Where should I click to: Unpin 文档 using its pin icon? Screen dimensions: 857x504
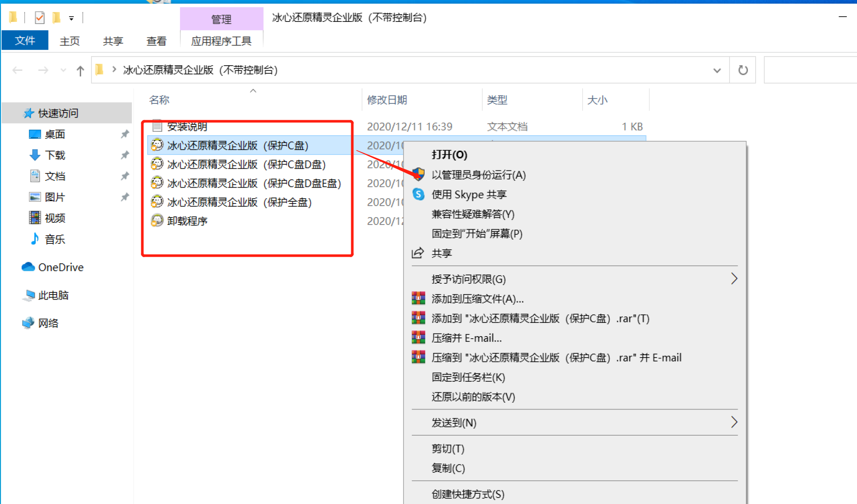click(x=125, y=176)
